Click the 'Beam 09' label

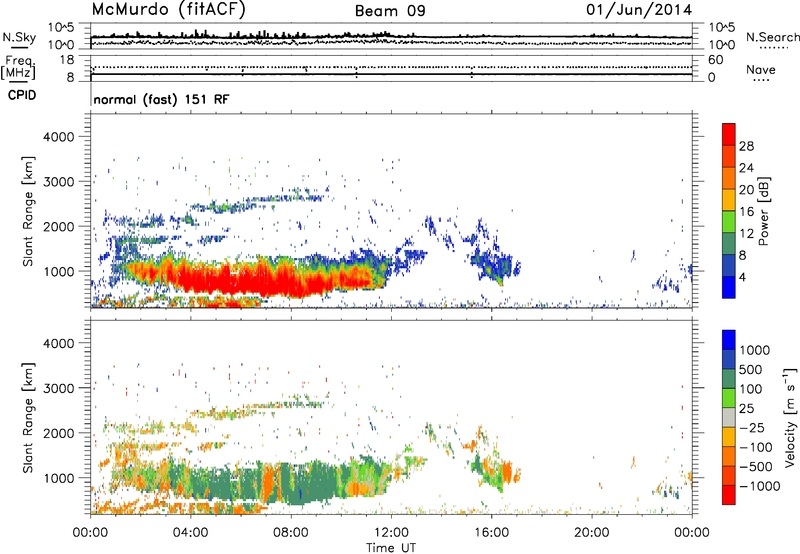tap(390, 11)
